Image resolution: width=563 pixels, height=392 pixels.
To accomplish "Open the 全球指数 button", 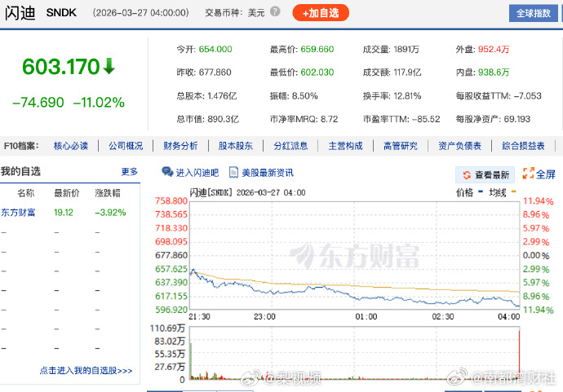I will tap(533, 13).
